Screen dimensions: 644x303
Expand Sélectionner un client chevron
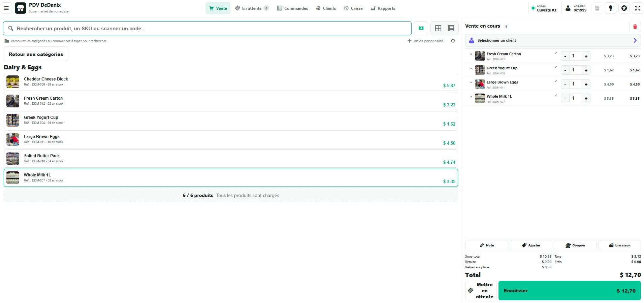(x=635, y=40)
